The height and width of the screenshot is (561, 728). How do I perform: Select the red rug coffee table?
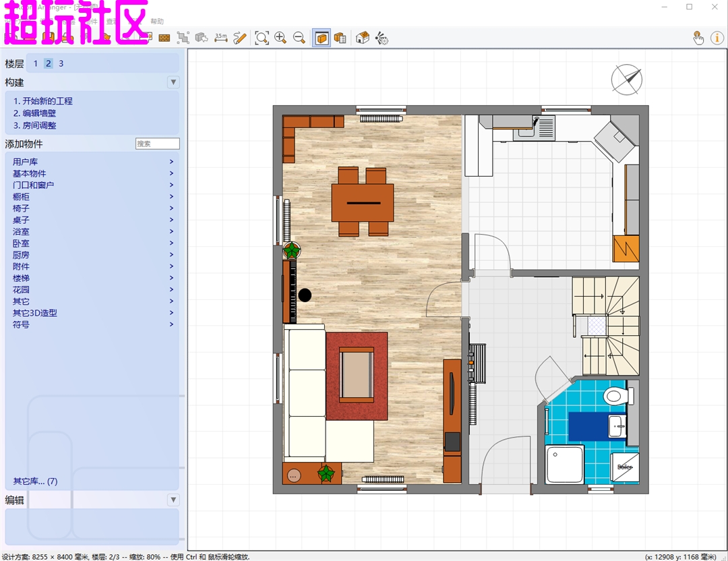357,375
